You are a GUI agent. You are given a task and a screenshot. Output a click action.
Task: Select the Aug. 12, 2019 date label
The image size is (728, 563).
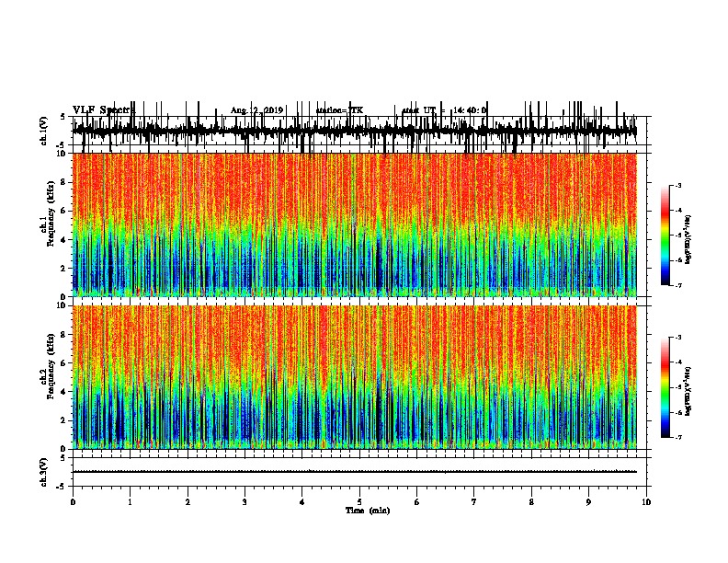(256, 110)
